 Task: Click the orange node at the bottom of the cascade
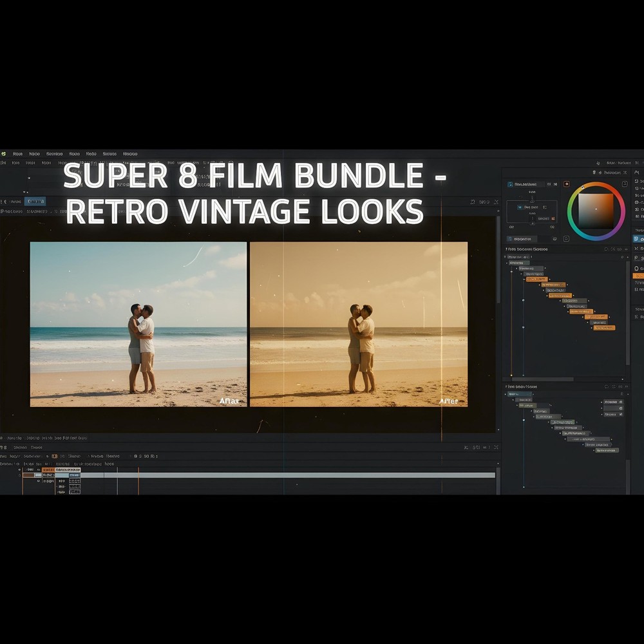605,328
